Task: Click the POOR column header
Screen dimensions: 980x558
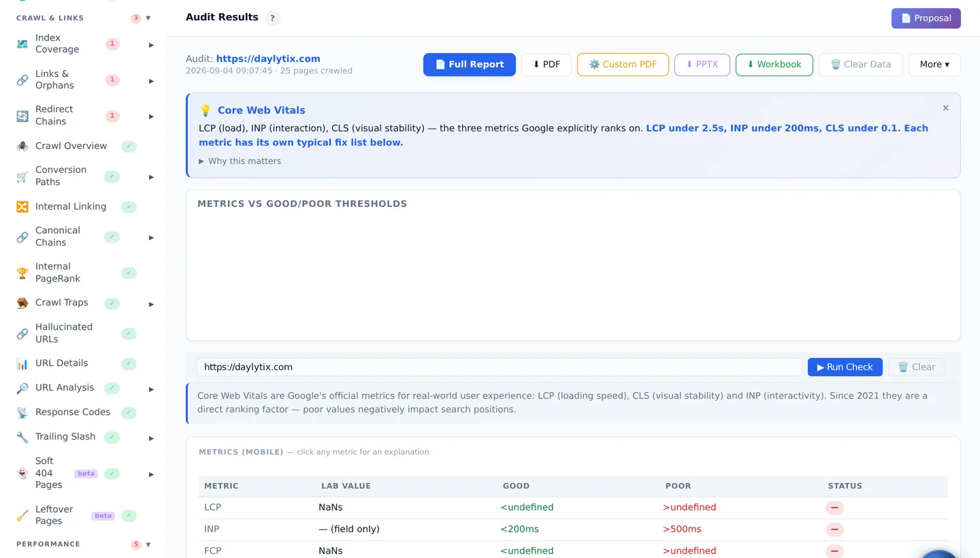Action: tap(678, 487)
